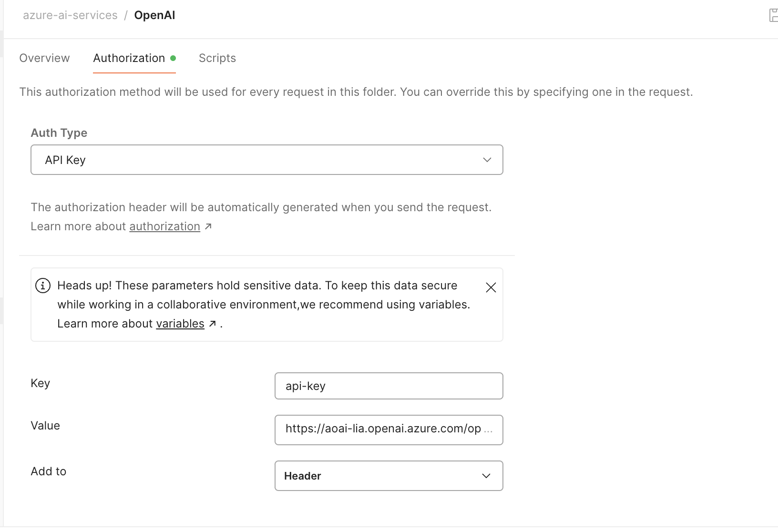Click the Header dropdown chevron
The image size is (778, 532).
coord(486,476)
